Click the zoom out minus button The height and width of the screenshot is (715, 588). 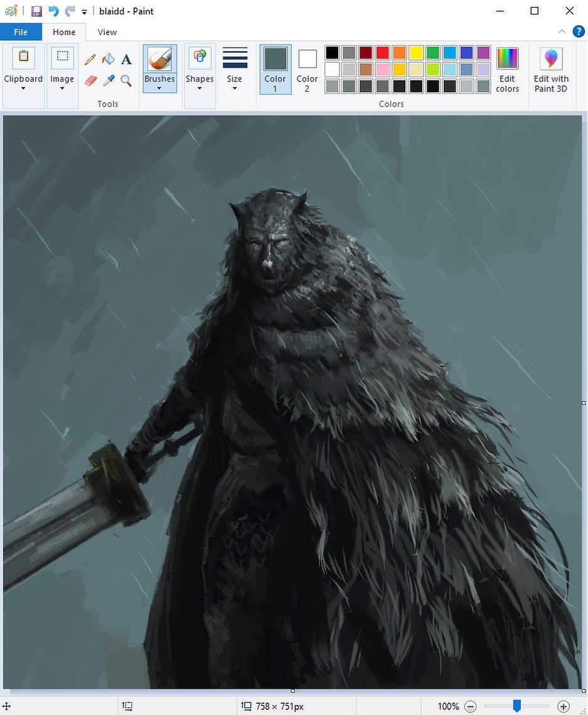[x=470, y=706]
